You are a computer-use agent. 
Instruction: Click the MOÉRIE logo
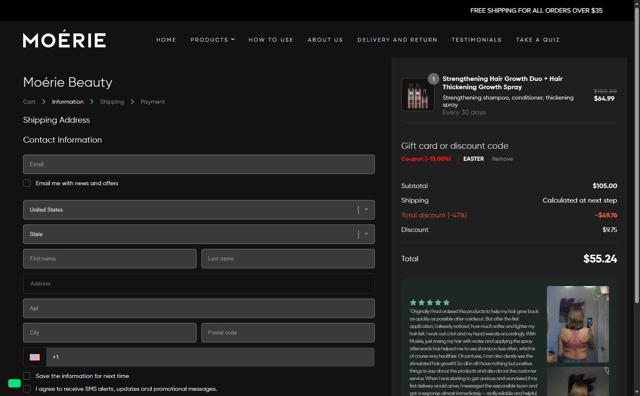64,39
